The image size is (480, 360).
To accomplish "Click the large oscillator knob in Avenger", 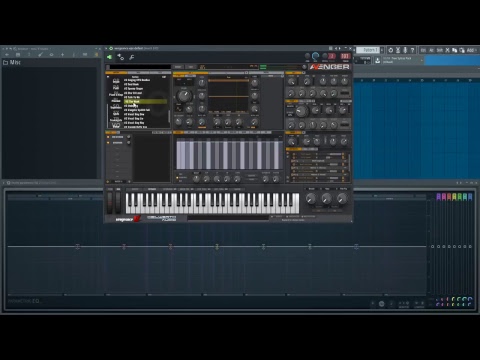I will pos(184,96).
